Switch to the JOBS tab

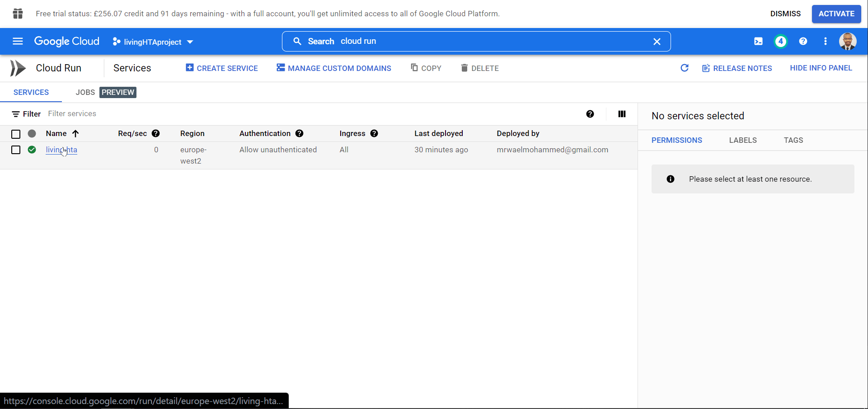85,92
